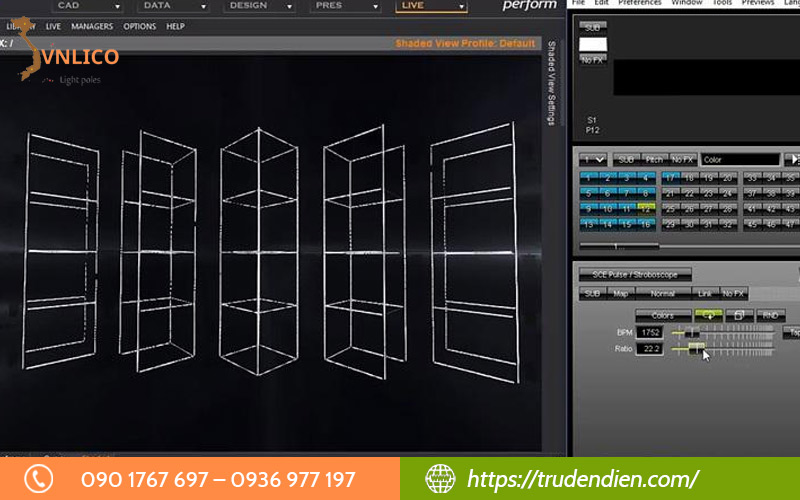Switch to the CAD mode tab
The width and height of the screenshot is (800, 500).
(68, 6)
